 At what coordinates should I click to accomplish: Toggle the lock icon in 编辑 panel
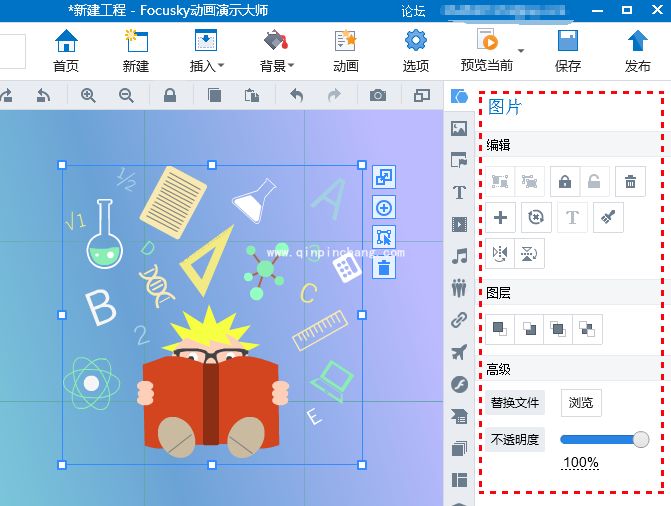(x=565, y=182)
